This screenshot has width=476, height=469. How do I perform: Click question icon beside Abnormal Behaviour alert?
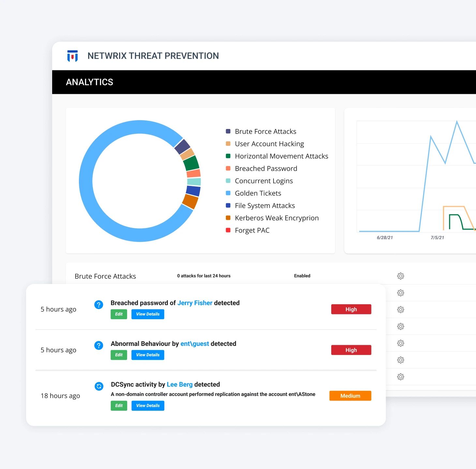(99, 345)
